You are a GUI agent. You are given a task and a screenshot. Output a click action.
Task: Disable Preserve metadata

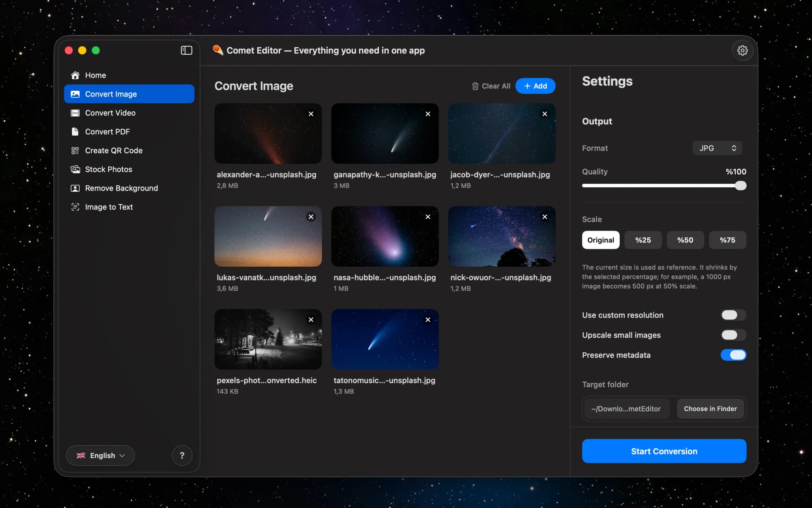click(733, 355)
